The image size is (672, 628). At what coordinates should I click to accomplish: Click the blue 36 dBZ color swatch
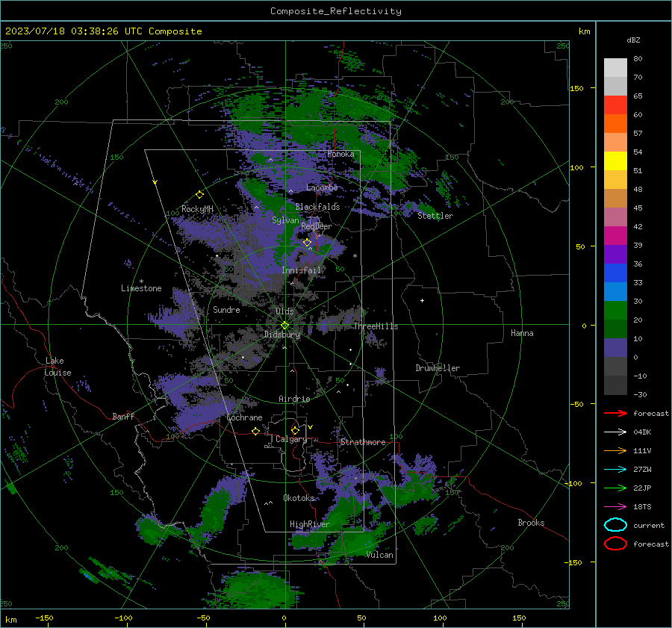click(615, 273)
